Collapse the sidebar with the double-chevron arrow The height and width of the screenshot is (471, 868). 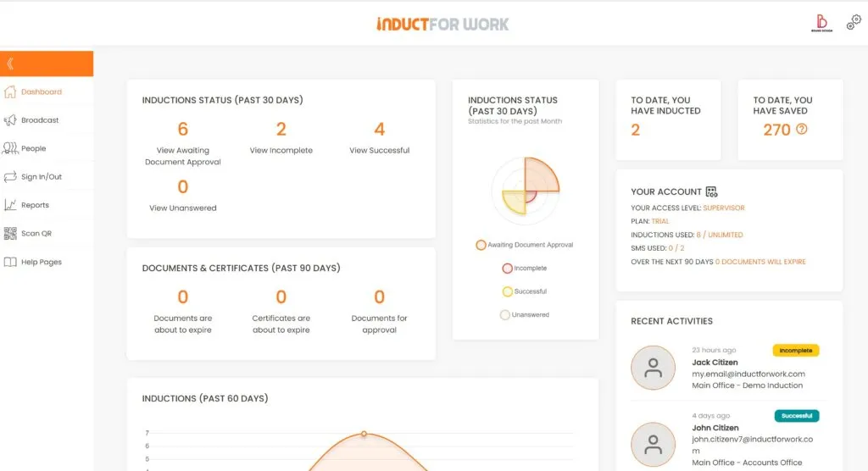click(10, 64)
